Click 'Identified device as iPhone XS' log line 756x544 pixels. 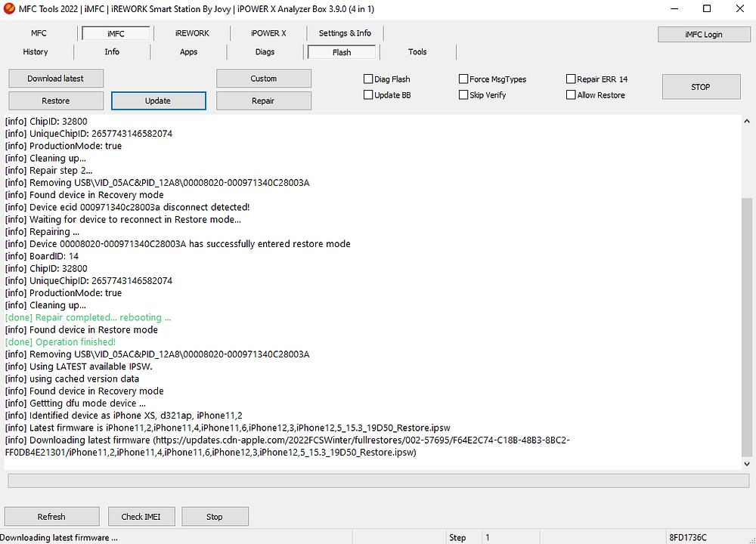(123, 416)
